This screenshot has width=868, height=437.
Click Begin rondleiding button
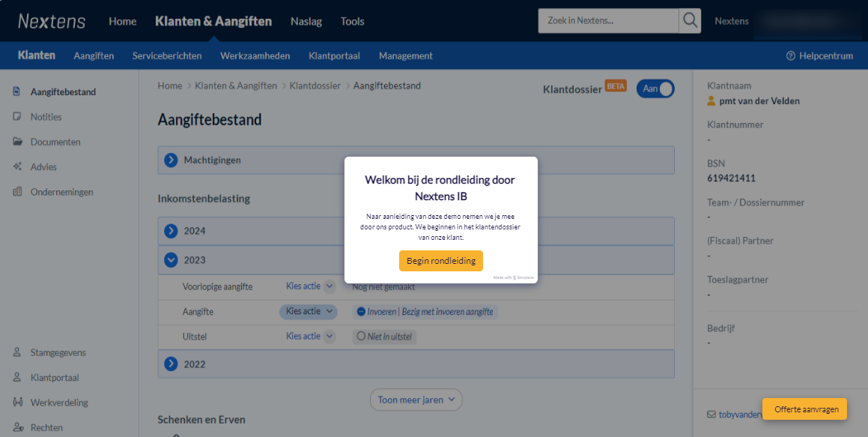pos(441,261)
